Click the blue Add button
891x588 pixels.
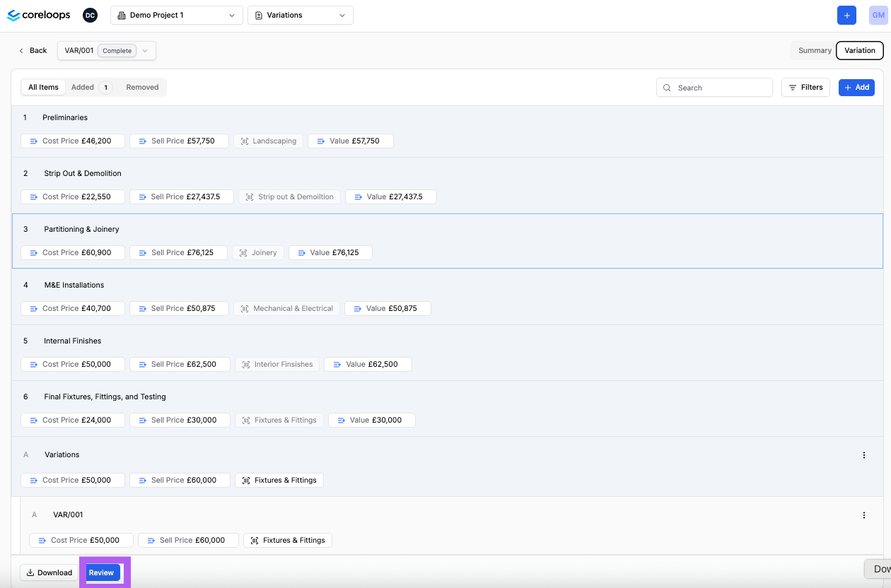[856, 88]
